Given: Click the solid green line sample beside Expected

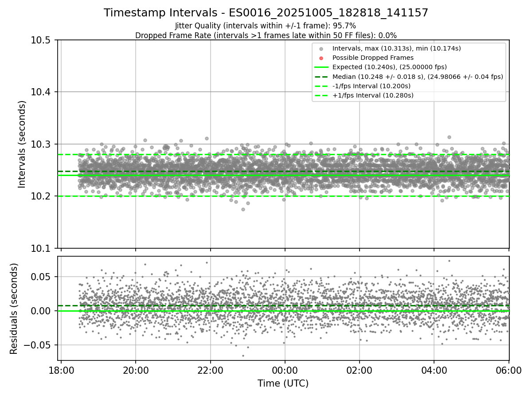Looking at the screenshot, I should 321,67.
